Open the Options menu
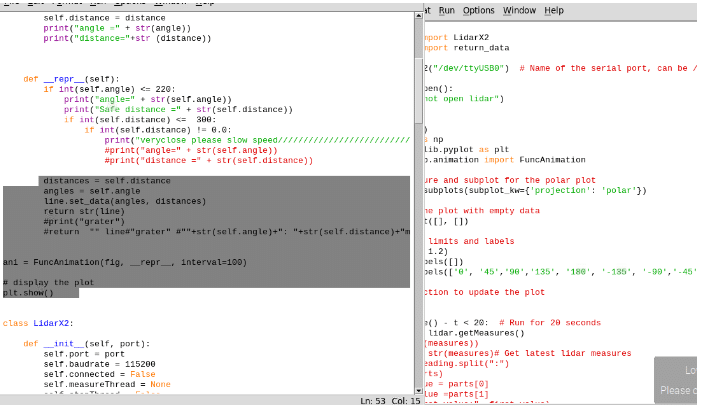 [478, 10]
